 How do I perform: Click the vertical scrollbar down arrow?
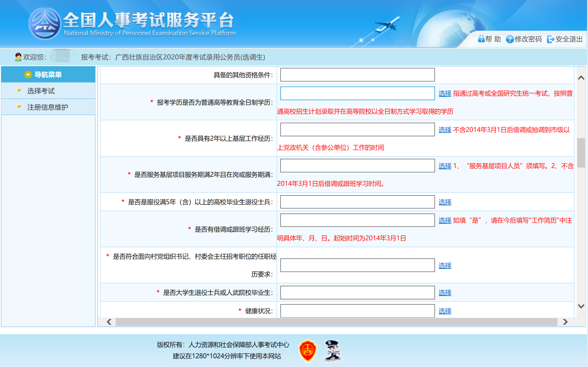pos(581,306)
